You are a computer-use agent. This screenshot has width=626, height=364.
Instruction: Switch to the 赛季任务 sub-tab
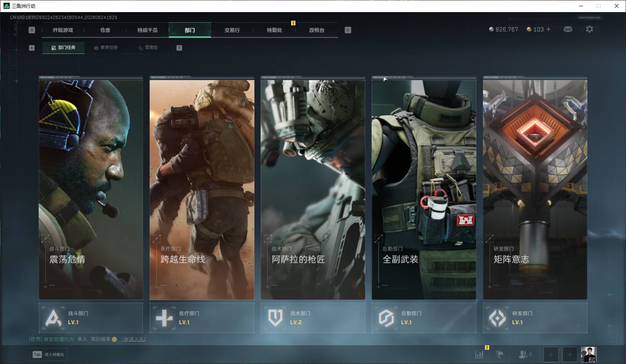tap(106, 48)
